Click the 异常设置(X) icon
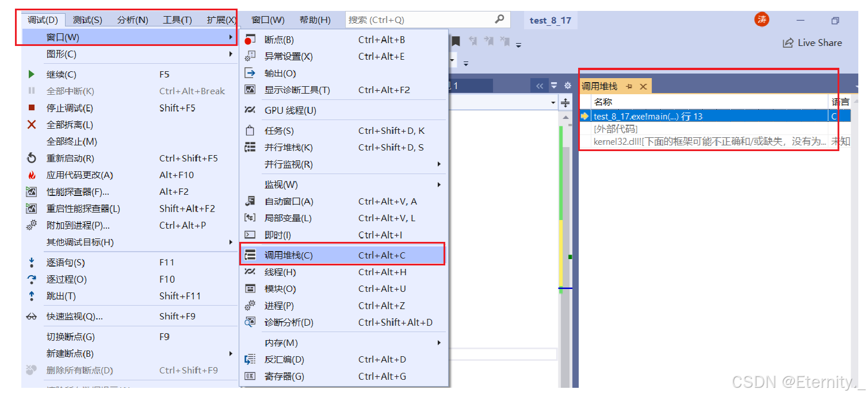The width and height of the screenshot is (868, 397). coord(250,56)
